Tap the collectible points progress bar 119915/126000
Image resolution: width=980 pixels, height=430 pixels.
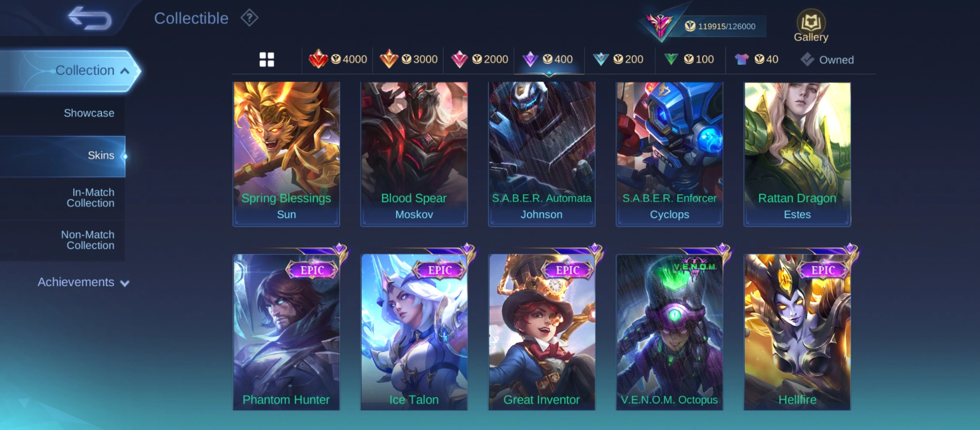(x=719, y=26)
